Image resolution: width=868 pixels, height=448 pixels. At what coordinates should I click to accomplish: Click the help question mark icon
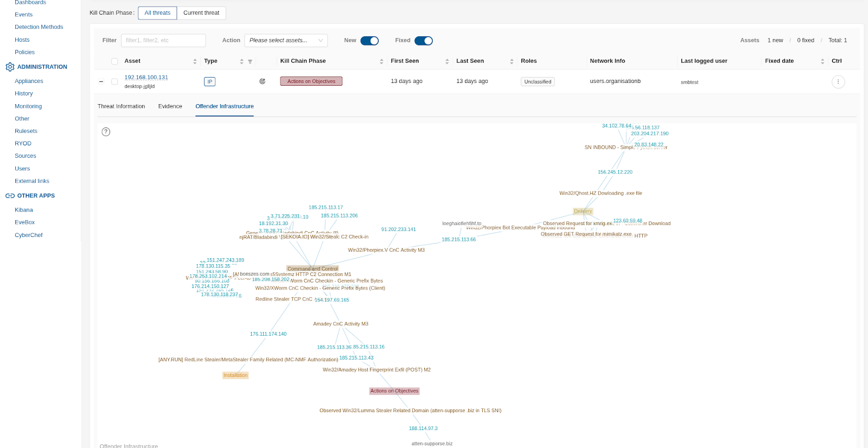pyautogui.click(x=106, y=132)
